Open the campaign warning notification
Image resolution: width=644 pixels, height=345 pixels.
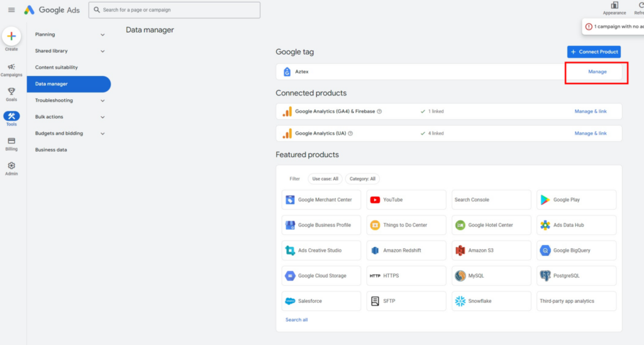(613, 26)
